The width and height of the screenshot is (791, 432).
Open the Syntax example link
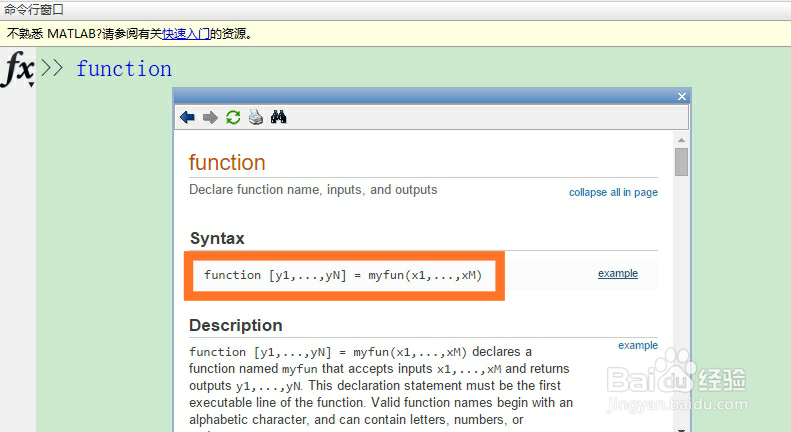pos(618,274)
